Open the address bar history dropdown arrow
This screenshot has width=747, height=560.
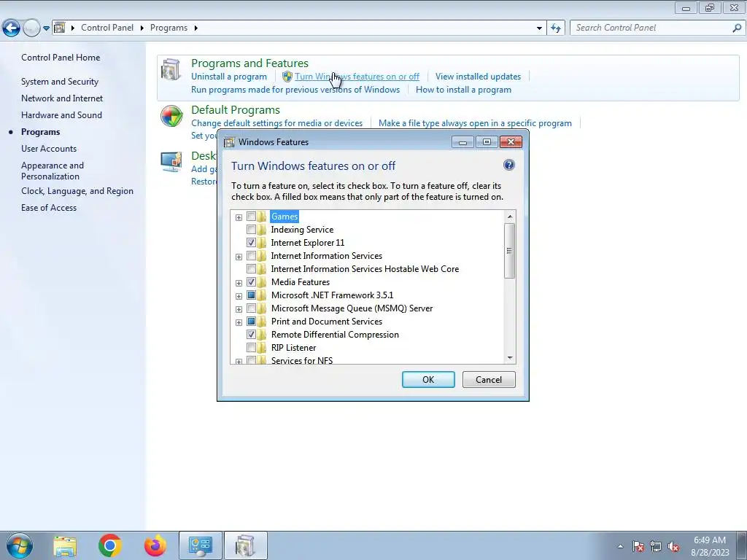pyautogui.click(x=539, y=28)
